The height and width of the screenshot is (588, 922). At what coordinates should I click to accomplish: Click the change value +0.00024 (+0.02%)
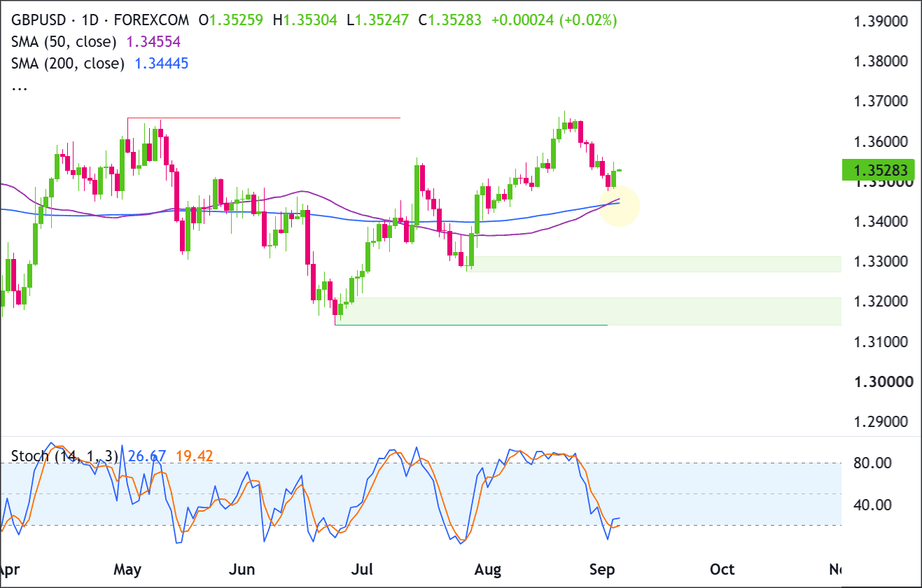point(556,20)
